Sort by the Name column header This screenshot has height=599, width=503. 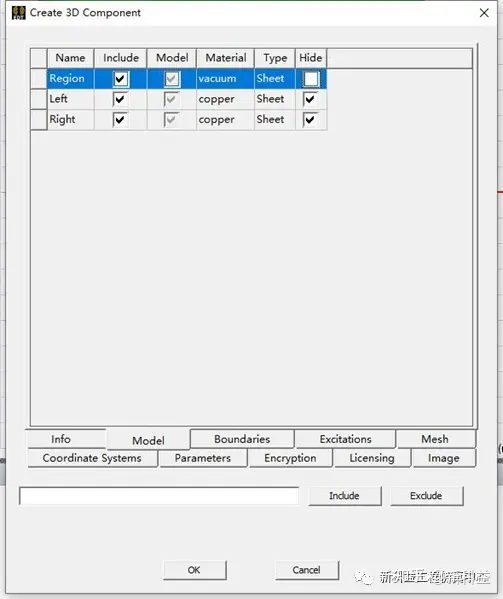click(x=70, y=58)
